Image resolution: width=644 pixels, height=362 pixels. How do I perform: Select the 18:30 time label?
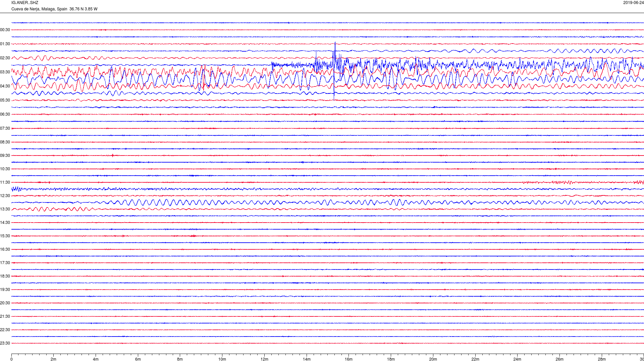(x=5, y=276)
